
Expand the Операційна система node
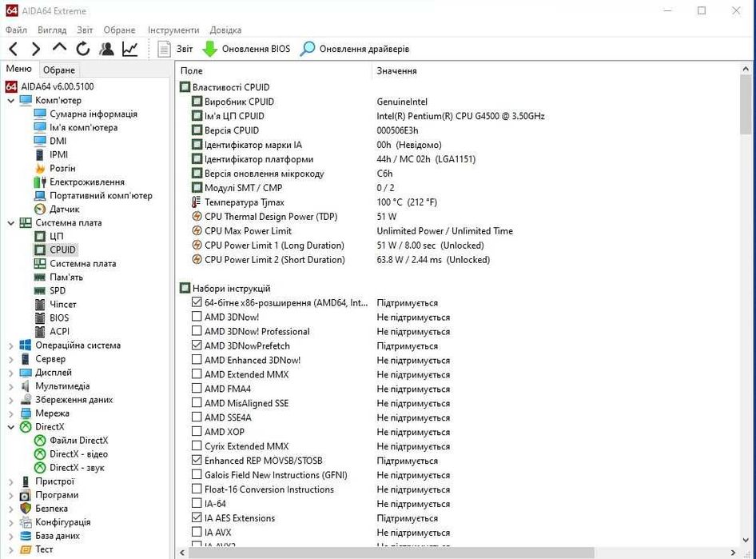pos(10,345)
